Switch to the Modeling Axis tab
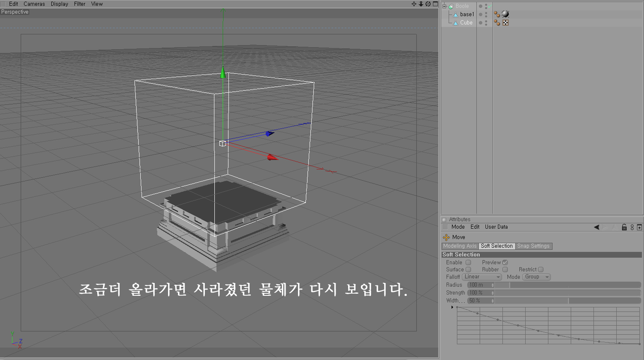 (460, 246)
